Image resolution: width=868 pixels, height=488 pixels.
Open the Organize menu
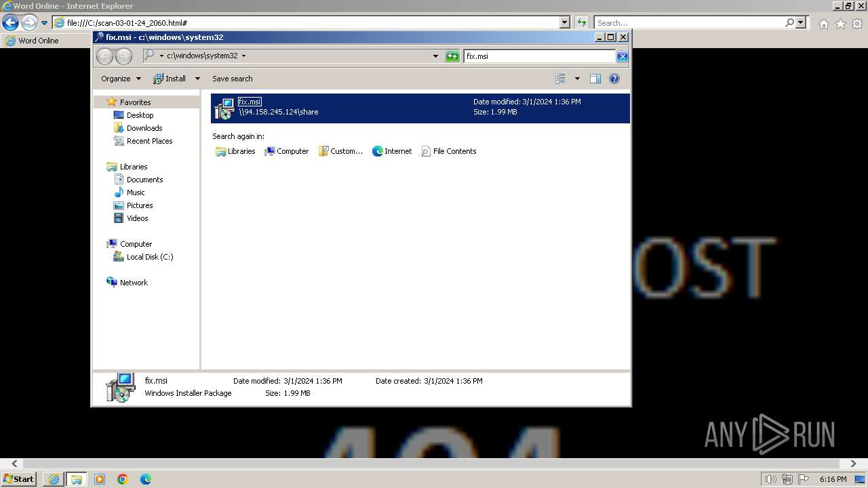(x=121, y=79)
